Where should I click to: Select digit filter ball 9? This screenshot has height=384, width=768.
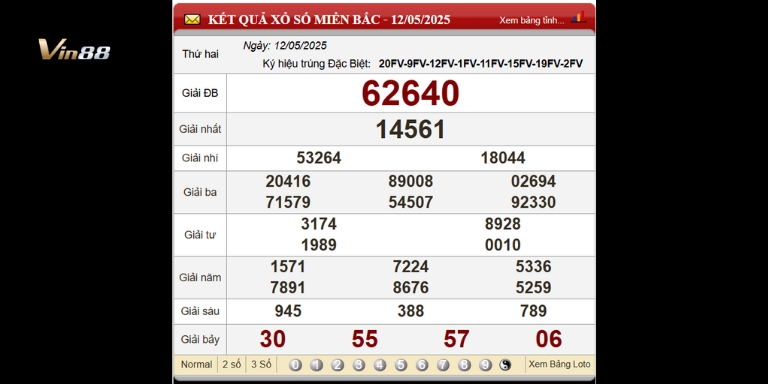(485, 365)
